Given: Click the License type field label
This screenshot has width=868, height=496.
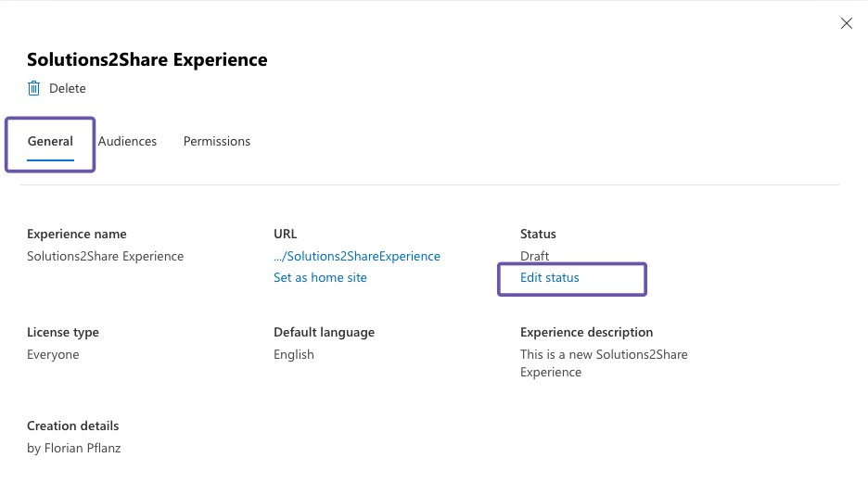Looking at the screenshot, I should tap(63, 333).
